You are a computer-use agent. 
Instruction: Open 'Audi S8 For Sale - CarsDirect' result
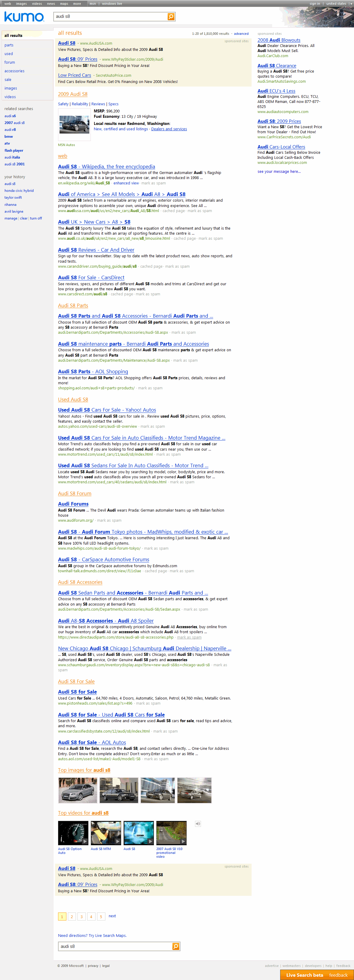(x=91, y=278)
